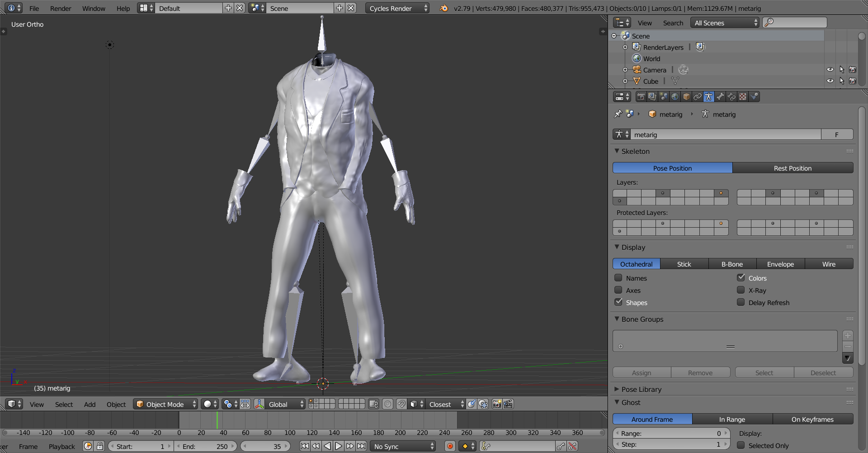The width and height of the screenshot is (868, 453).
Task: Open Bone Constraints properties tab
Action: pos(731,97)
